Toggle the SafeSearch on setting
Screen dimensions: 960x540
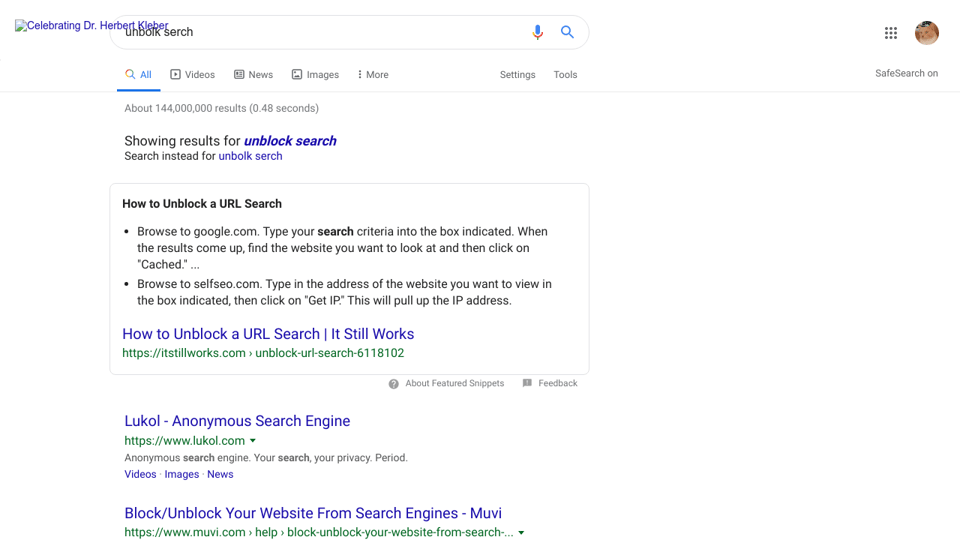(x=906, y=73)
